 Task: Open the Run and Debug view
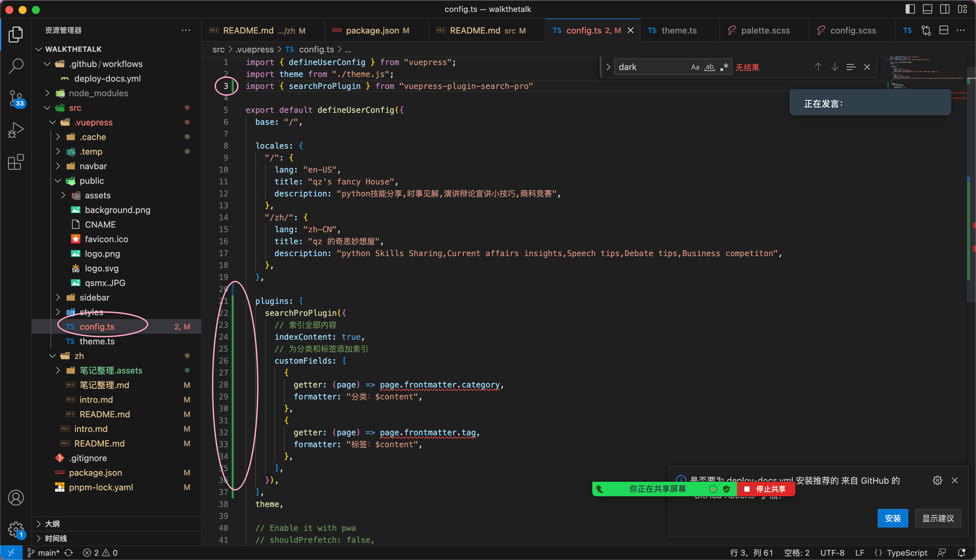pos(15,130)
